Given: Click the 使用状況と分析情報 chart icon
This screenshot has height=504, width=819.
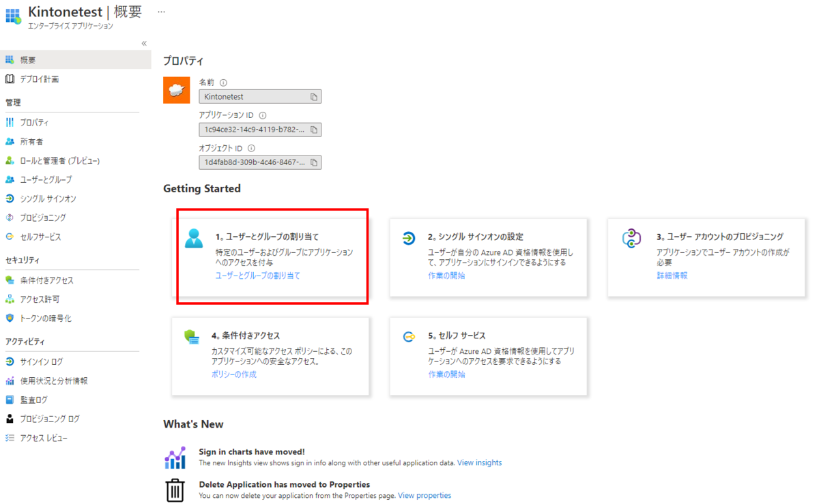Looking at the screenshot, I should tap(10, 381).
